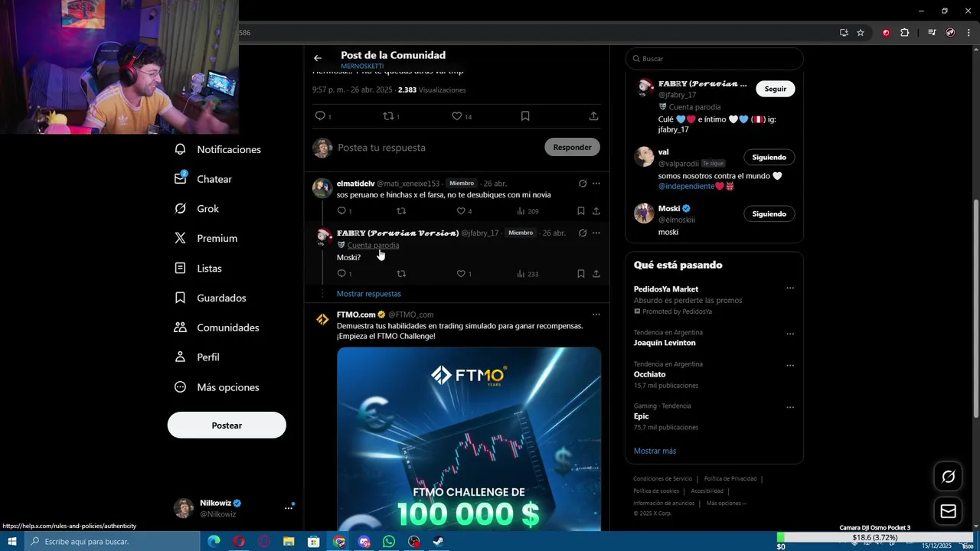Follow FABRY with the Seguir button
Screen dimensions: 980x551
[x=776, y=89]
